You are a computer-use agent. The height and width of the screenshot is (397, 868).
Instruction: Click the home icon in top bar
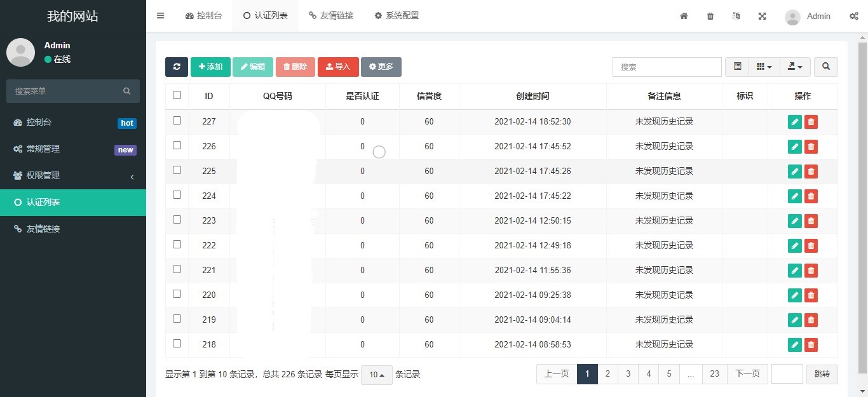click(x=684, y=16)
